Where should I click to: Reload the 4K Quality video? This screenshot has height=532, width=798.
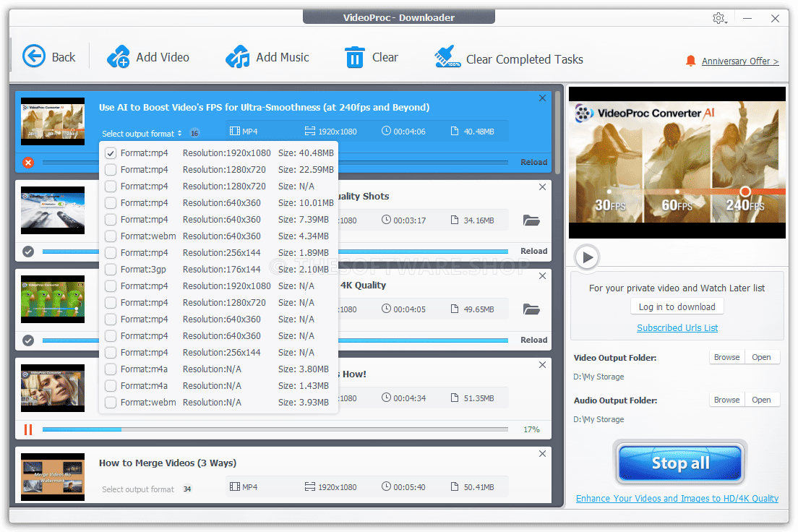tap(534, 340)
